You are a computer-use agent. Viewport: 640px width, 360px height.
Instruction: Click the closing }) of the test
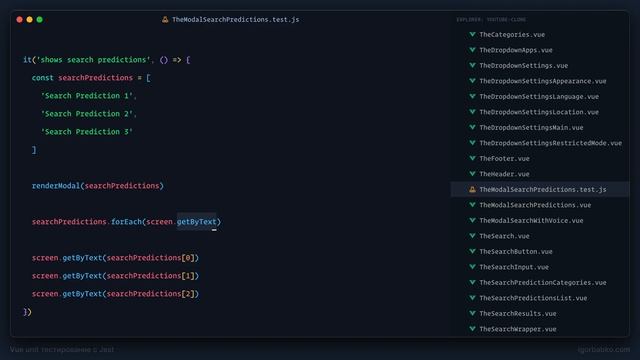(27, 312)
